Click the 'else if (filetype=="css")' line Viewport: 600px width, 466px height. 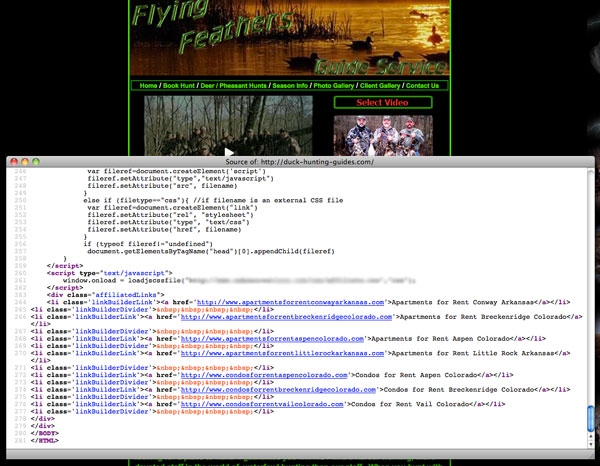click(213, 200)
